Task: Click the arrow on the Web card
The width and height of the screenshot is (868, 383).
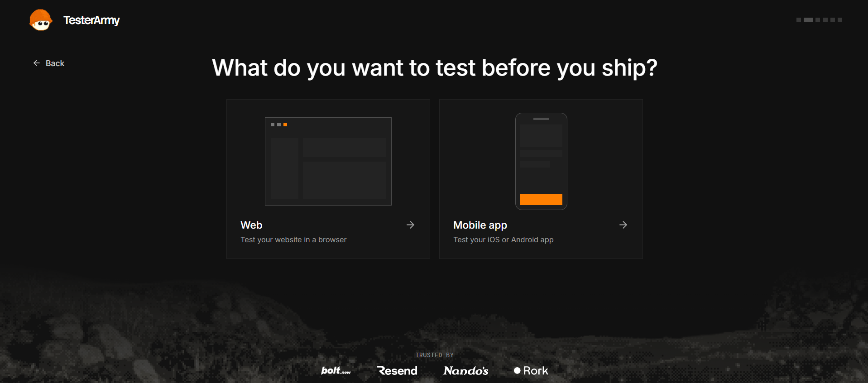Action: click(410, 225)
